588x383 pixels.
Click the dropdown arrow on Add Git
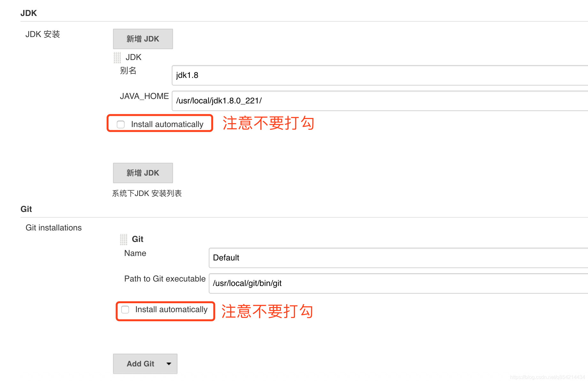(168, 364)
